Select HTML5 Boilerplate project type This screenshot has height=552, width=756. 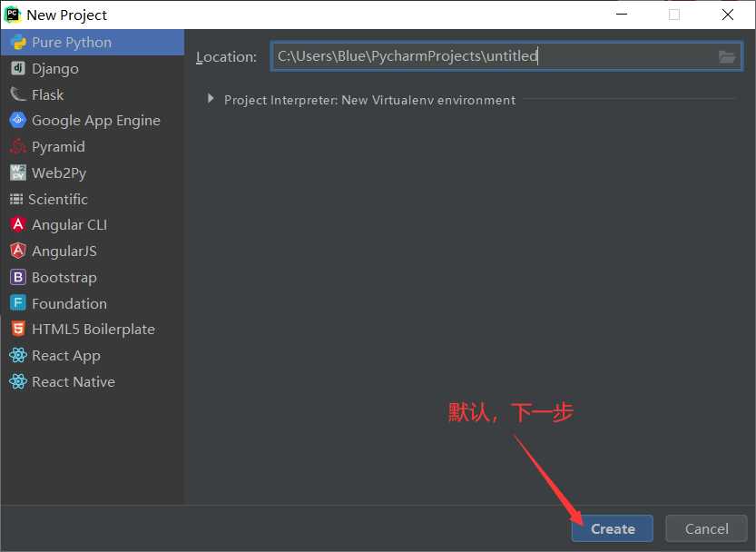93,329
